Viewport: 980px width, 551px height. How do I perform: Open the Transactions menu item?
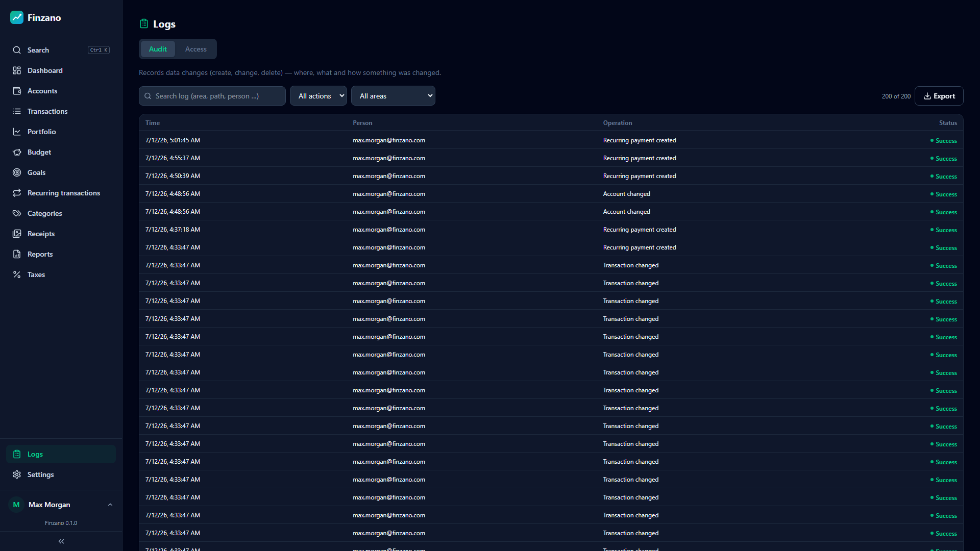click(61, 111)
